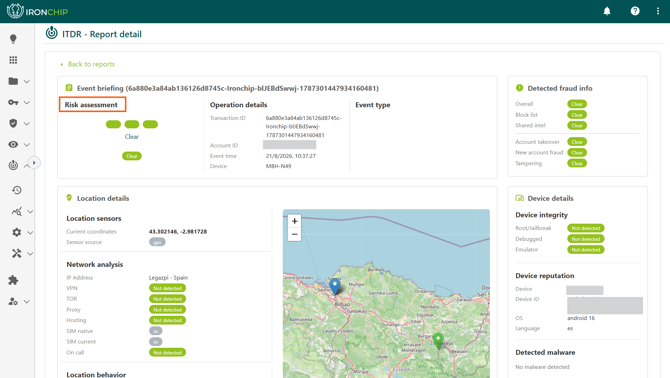Screen dimensions: 670x378
Task: Click the gps sensor source badge
Action: 157,242
